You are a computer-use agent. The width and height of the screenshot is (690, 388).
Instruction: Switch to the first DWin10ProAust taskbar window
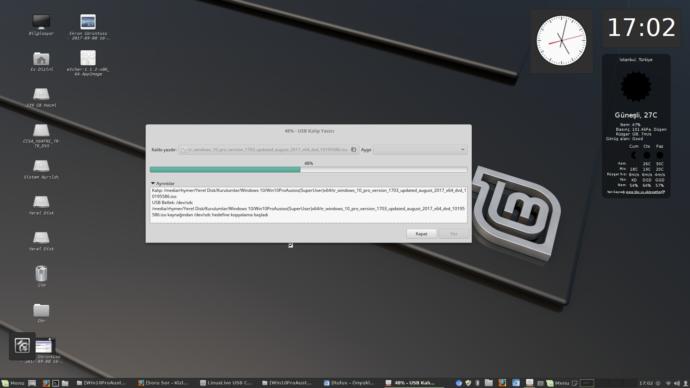(x=102, y=383)
